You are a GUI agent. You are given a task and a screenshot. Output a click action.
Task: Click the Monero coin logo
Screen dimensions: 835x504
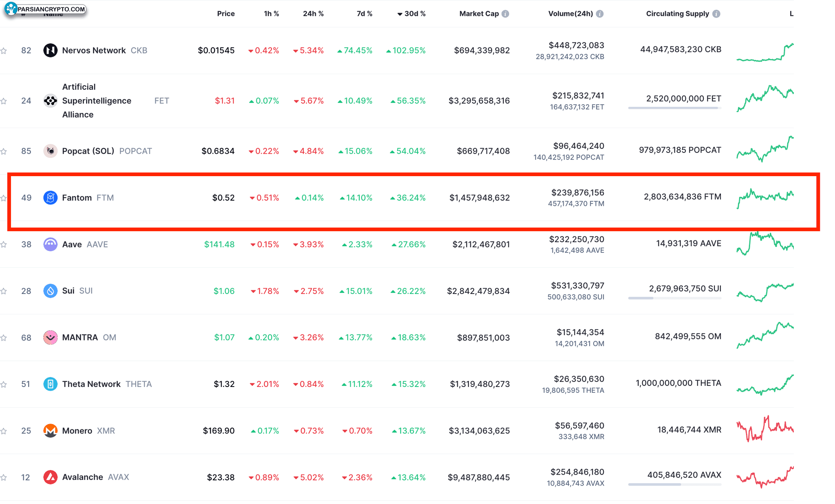[50, 431]
